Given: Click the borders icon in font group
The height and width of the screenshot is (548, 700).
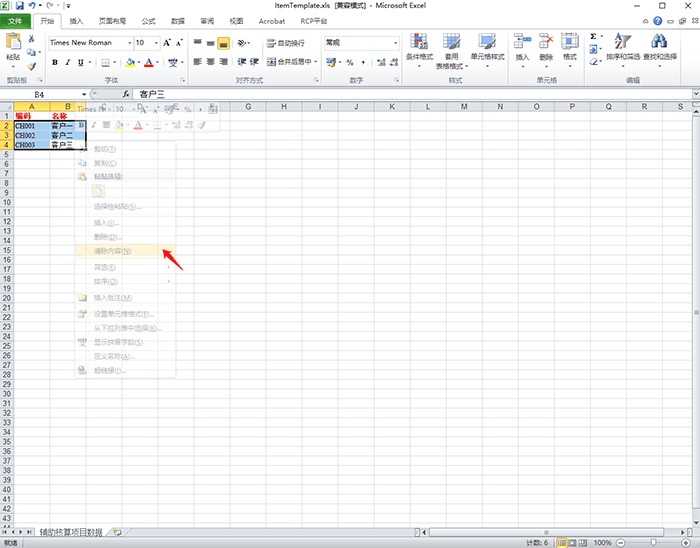Looking at the screenshot, I should point(105,62).
